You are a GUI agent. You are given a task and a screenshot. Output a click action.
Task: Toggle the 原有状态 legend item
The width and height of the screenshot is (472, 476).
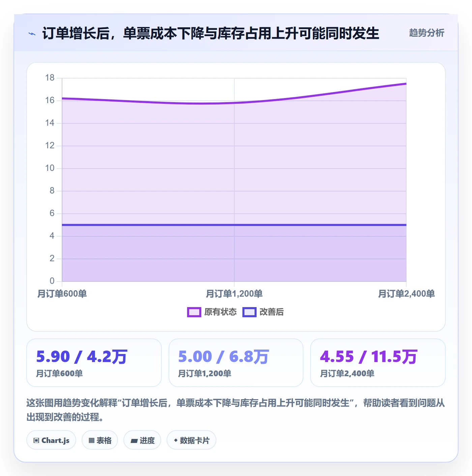coord(212,312)
